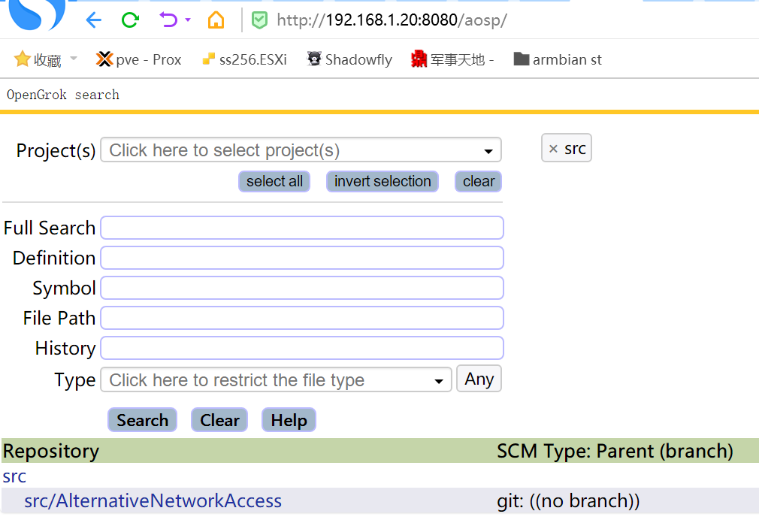Viewport: 759px width, 532px height.
Task: Open the favorites star bookmark
Action: 38,59
